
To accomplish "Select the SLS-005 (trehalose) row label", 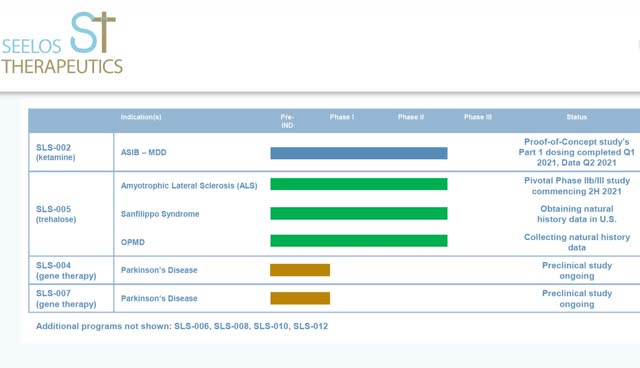I will [56, 214].
